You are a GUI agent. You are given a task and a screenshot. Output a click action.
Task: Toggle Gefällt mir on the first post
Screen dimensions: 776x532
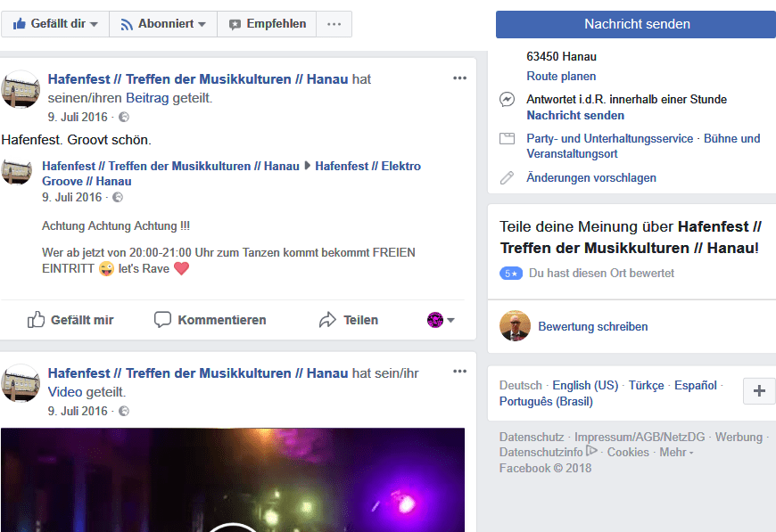[70, 320]
